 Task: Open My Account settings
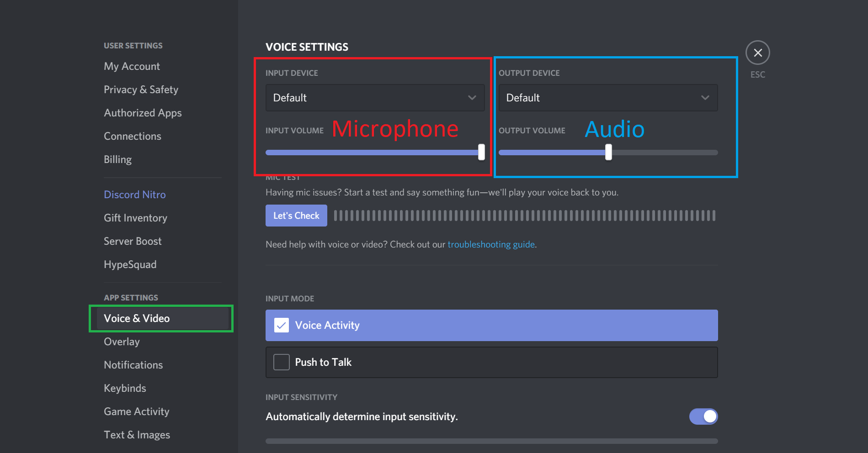tap(132, 66)
